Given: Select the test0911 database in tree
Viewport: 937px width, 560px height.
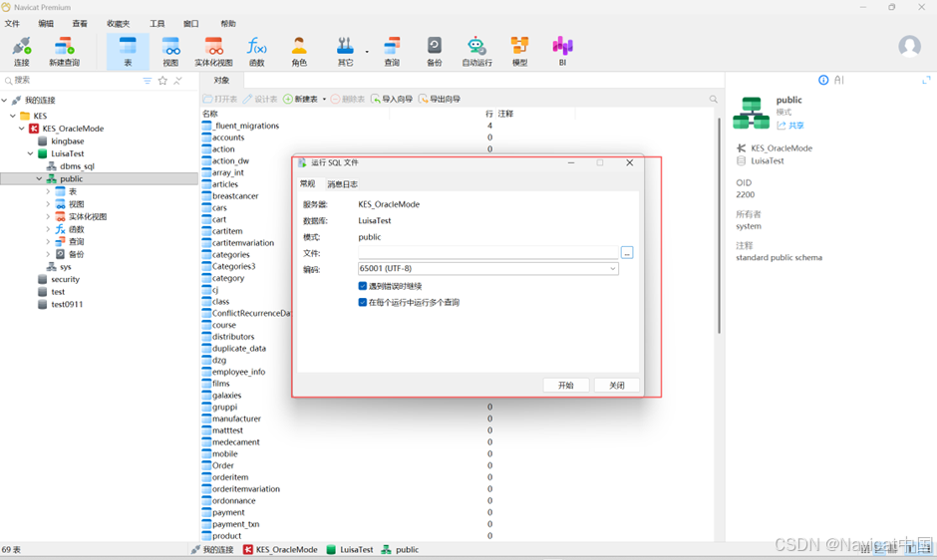Looking at the screenshot, I should click(67, 304).
